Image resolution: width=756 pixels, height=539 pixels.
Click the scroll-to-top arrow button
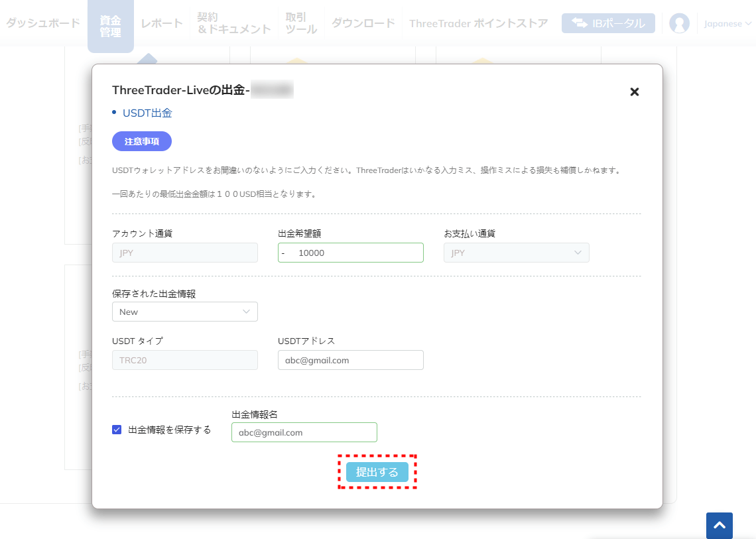[720, 526]
